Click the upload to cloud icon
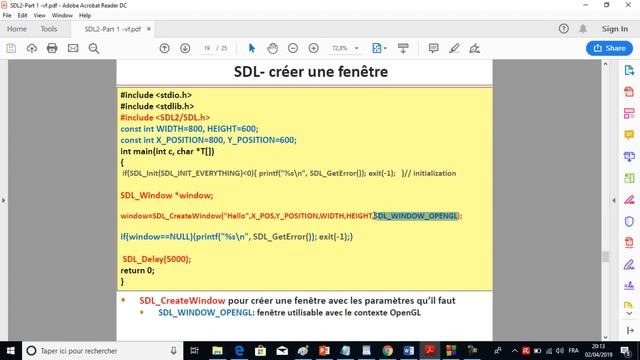Image resolution: width=640 pixels, height=360 pixels. (32, 48)
